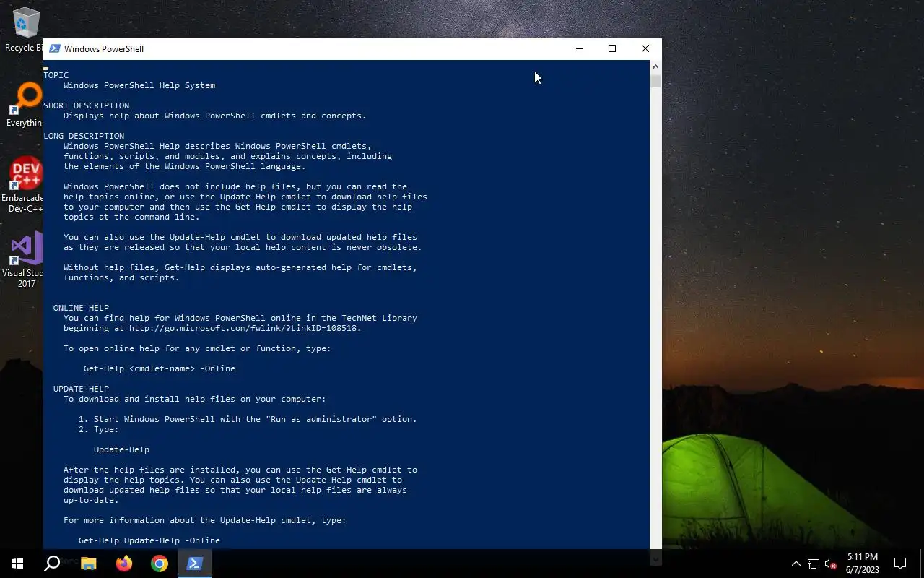Click PowerShell scrollbar up arrow
Viewport: 924px width, 578px height.
(655, 66)
